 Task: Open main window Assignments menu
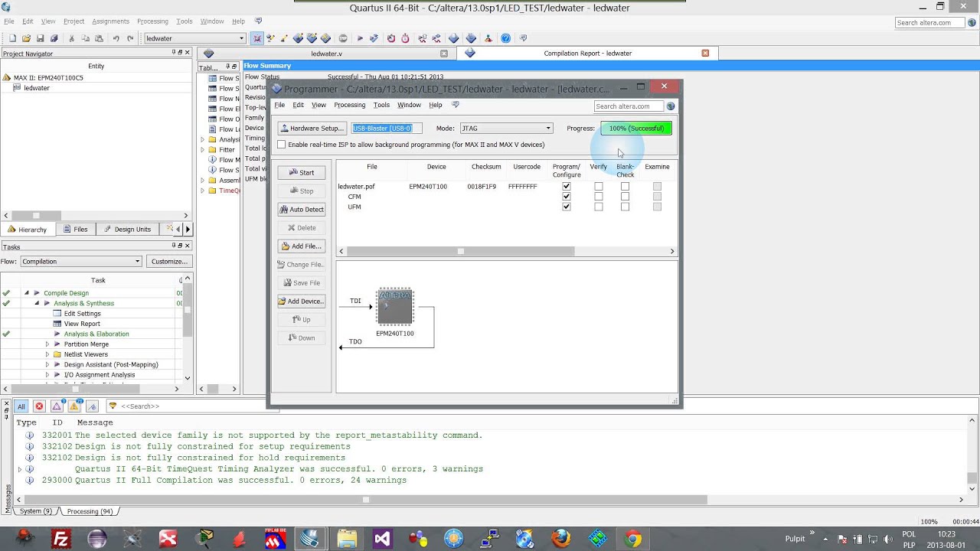[x=111, y=21]
